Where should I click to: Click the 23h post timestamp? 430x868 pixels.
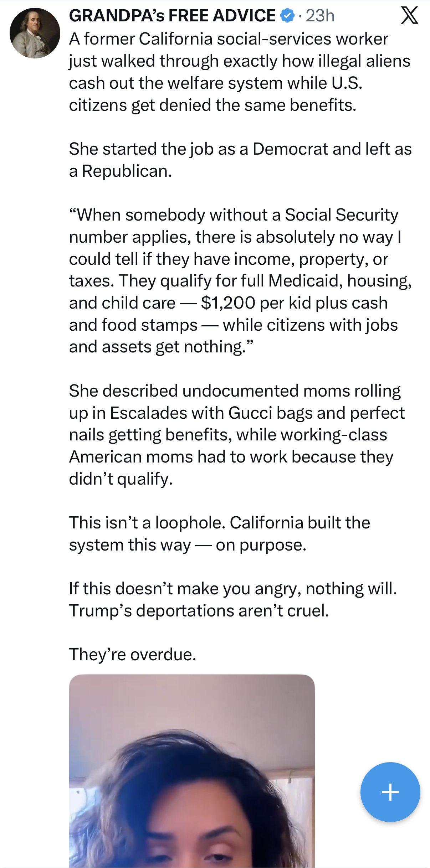click(x=320, y=16)
